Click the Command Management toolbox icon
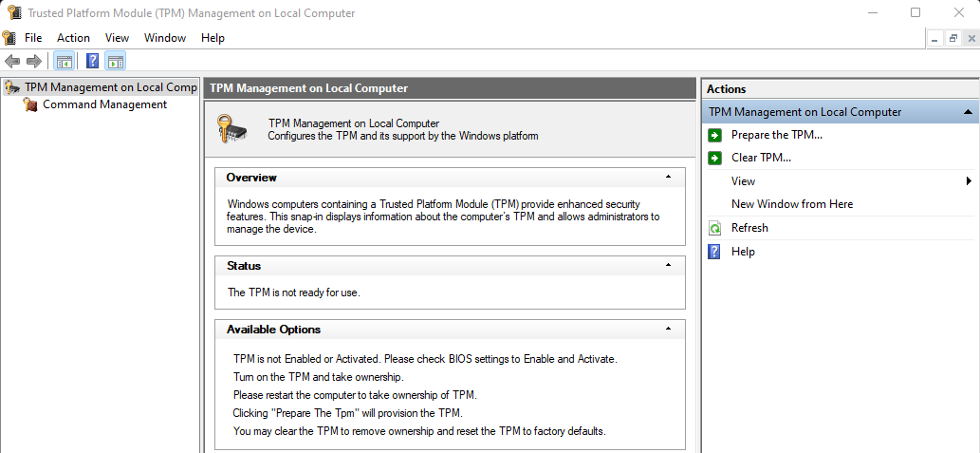980x453 pixels. [30, 104]
